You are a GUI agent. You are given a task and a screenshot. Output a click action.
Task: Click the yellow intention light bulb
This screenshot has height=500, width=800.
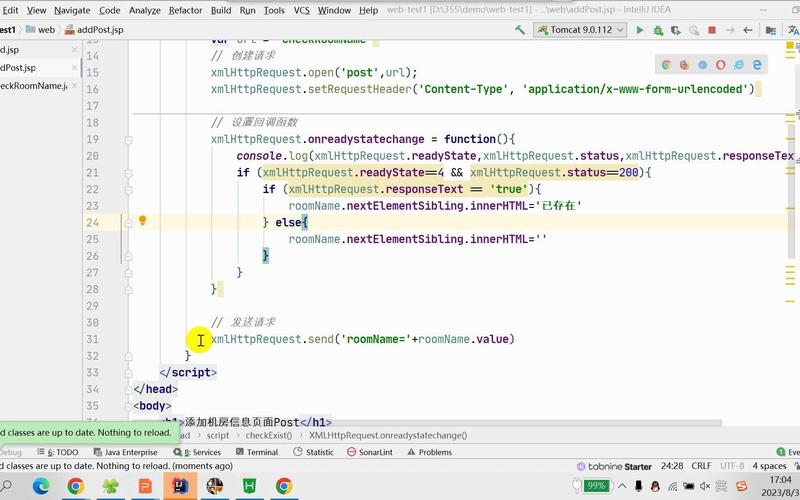click(x=143, y=220)
